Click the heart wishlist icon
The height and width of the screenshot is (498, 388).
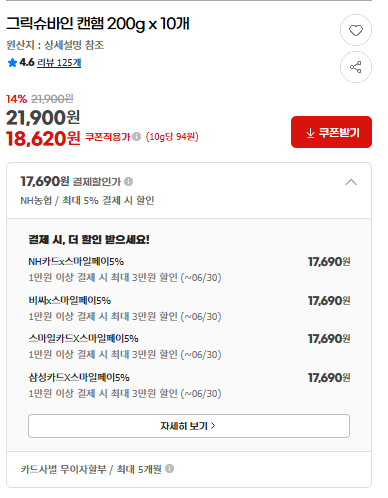356,30
